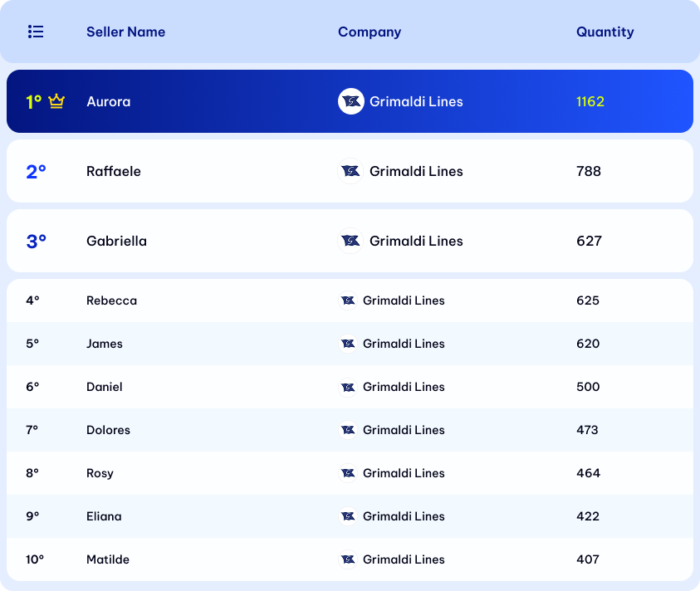Click the quantity 620 in James's row
The image size is (700, 591).
588,344
